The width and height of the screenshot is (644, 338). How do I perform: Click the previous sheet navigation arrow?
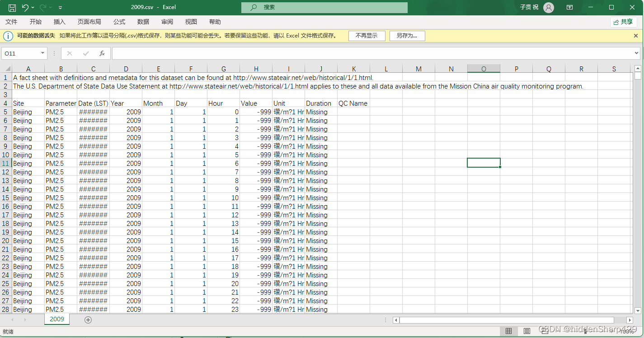(x=12, y=320)
